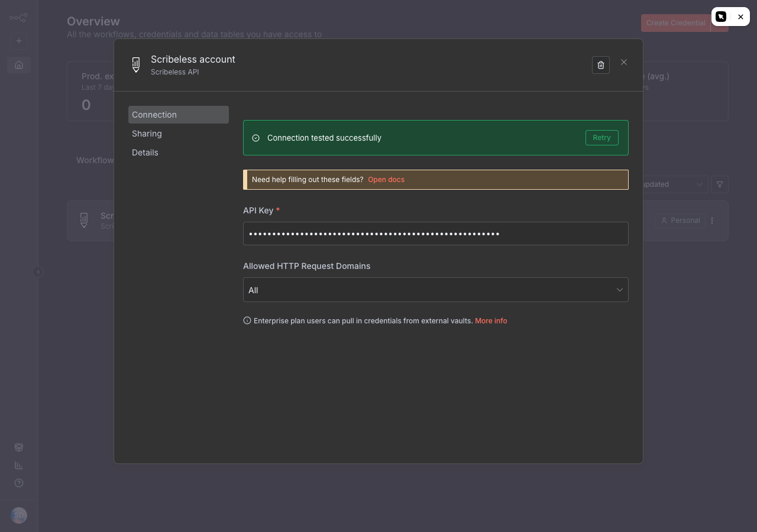Screen dimensions: 757x532
Task: Switch to the Sharing tab
Action: point(179,134)
